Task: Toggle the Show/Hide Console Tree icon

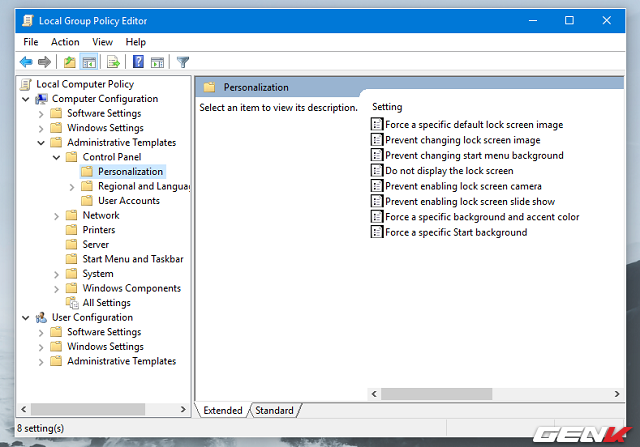Action: coord(88,62)
